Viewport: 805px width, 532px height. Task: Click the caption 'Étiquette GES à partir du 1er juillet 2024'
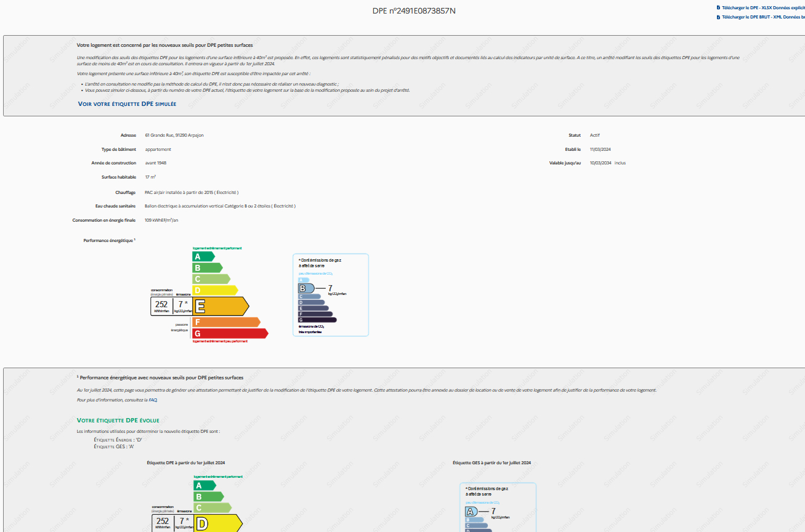(x=491, y=462)
